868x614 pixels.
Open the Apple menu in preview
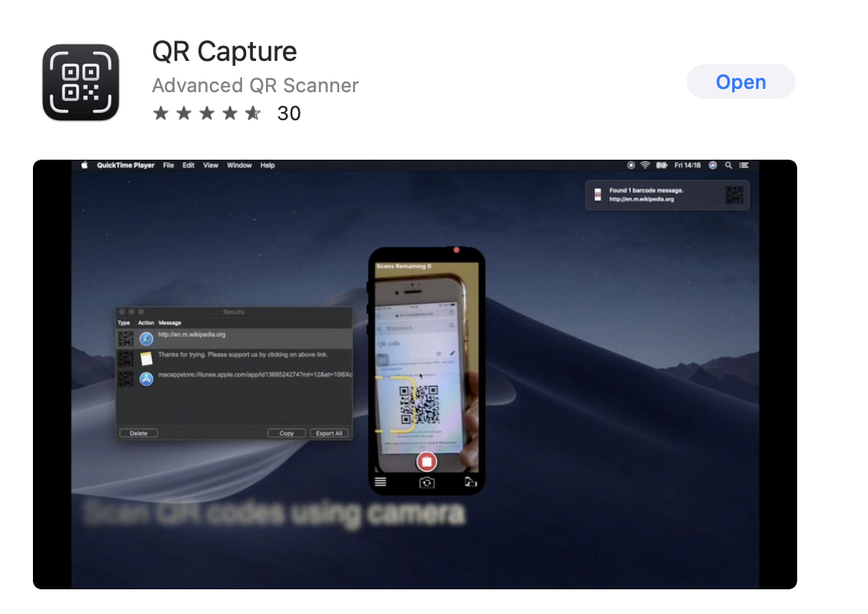point(84,165)
